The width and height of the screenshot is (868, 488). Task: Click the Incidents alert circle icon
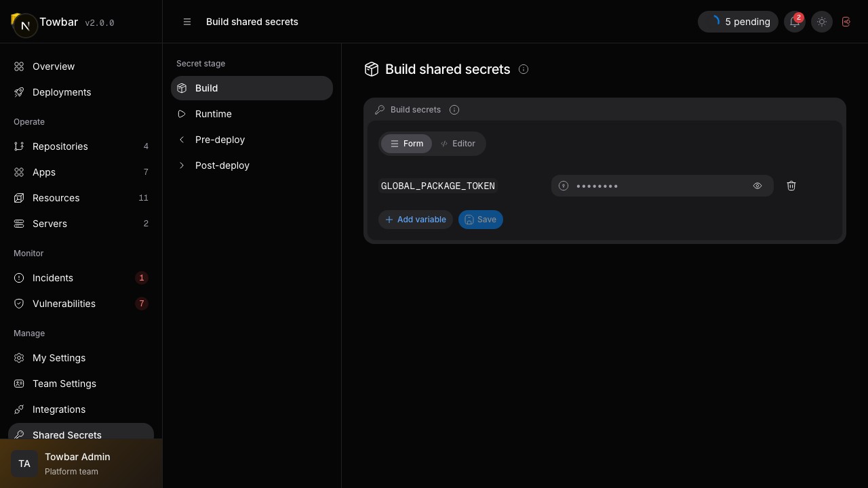(19, 278)
